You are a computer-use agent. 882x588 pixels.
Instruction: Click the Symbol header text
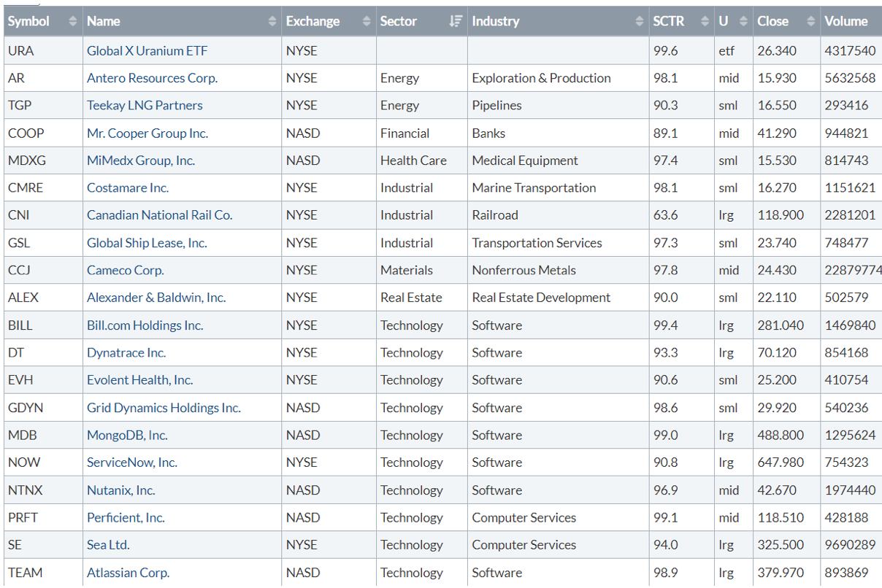pyautogui.click(x=28, y=22)
